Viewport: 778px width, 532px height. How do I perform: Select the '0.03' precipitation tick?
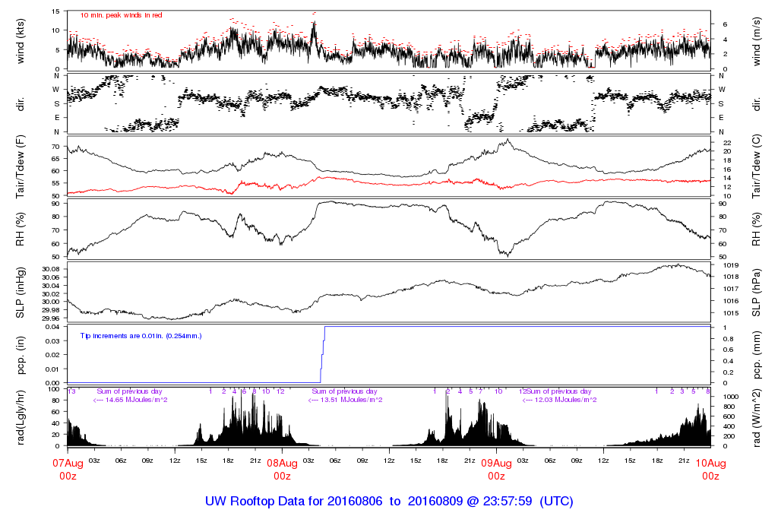click(x=52, y=341)
